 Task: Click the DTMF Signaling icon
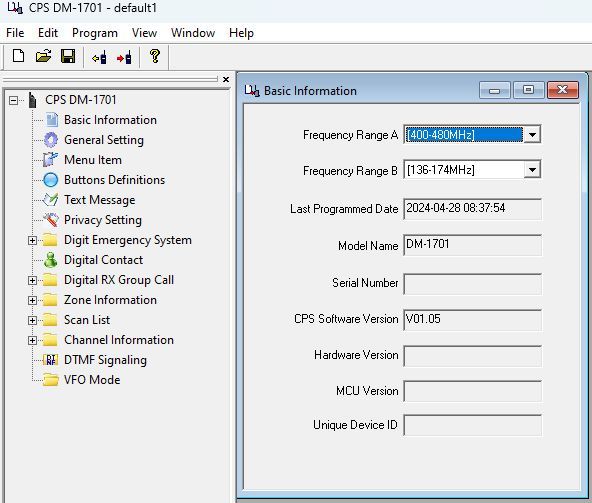[51, 360]
